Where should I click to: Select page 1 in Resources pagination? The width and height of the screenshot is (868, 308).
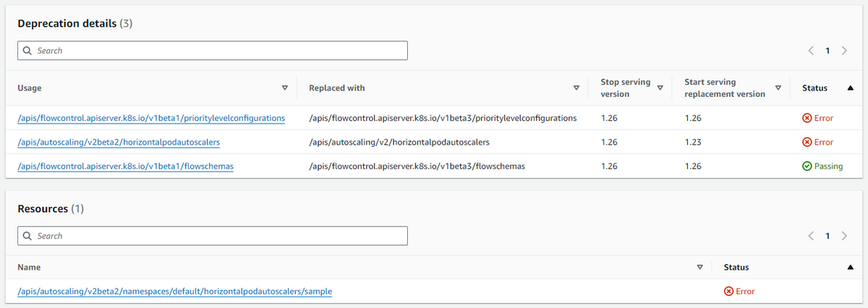[x=827, y=236]
